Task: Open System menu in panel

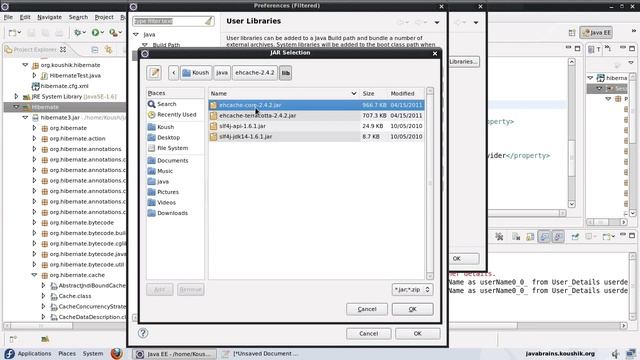Action: pyautogui.click(x=93, y=353)
